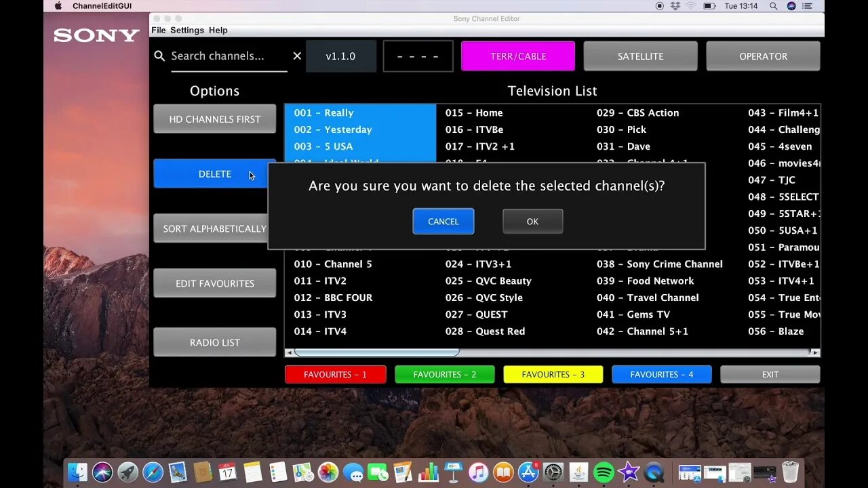Confirm deletion with OK button

click(x=532, y=222)
